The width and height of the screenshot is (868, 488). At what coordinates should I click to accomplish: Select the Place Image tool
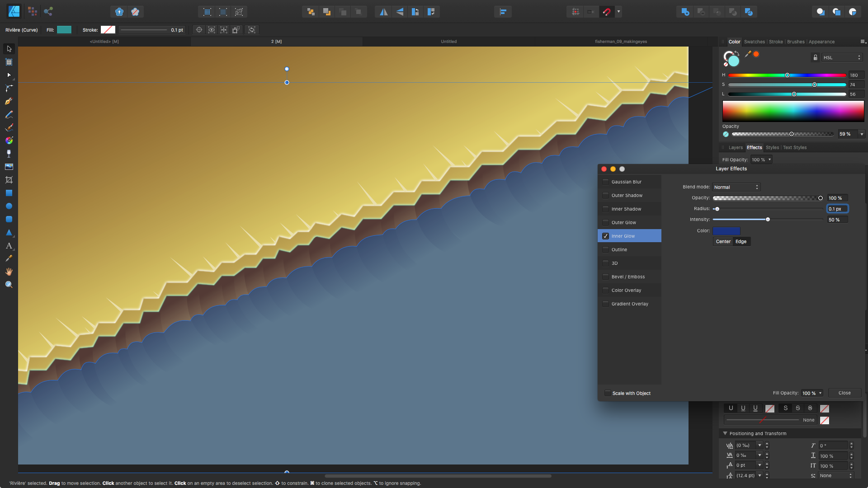tap(9, 167)
